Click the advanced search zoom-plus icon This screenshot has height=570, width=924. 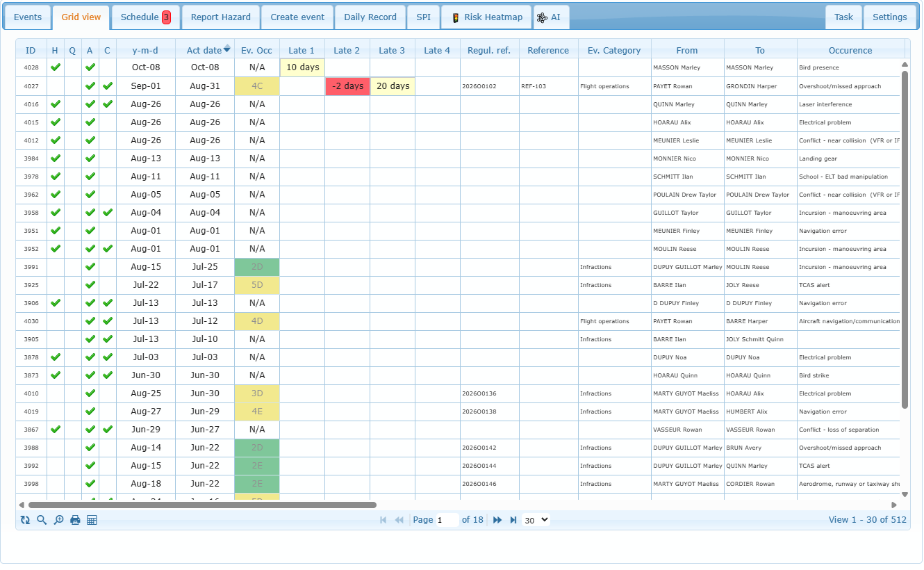point(58,520)
